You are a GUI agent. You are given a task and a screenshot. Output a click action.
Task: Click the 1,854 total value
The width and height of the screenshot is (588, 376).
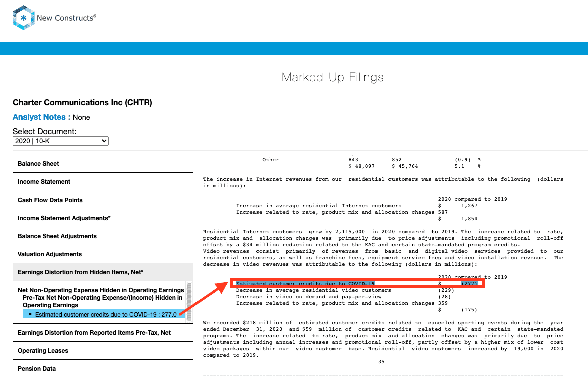coord(469,219)
